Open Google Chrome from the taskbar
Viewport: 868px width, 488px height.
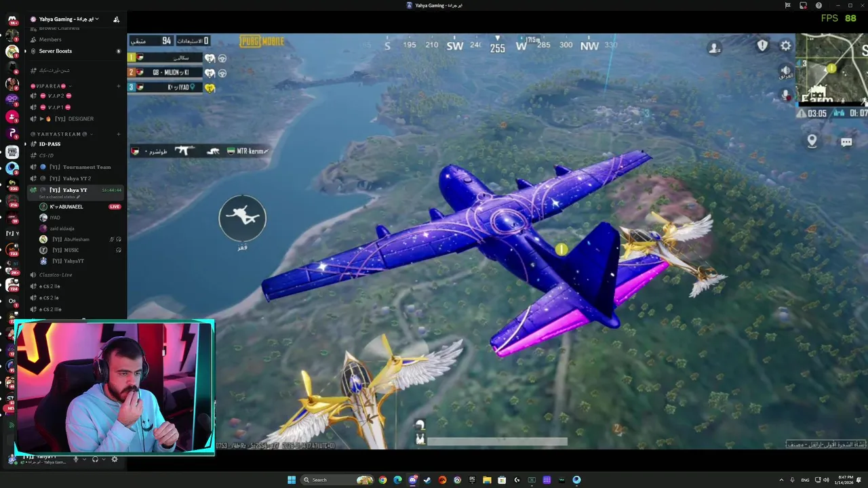[x=383, y=480]
